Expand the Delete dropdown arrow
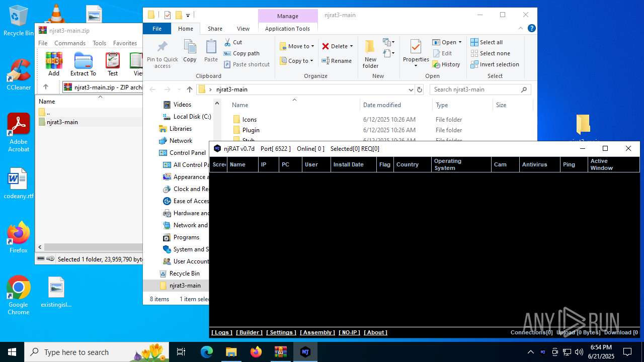Image resolution: width=644 pixels, height=362 pixels. [351, 46]
